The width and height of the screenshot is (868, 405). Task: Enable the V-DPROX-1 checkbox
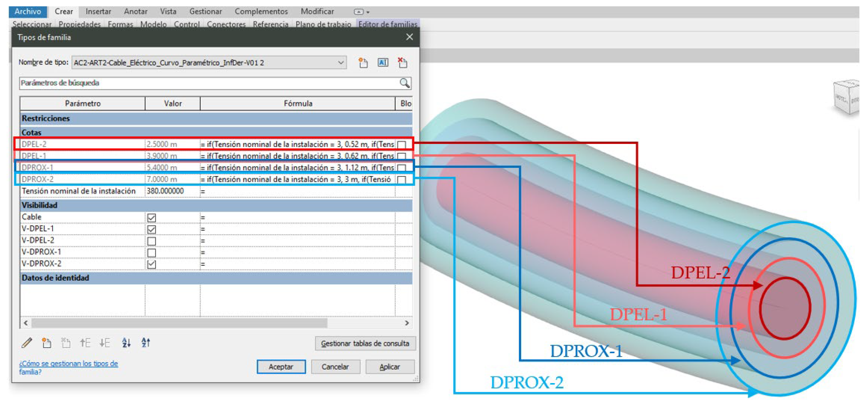click(152, 253)
